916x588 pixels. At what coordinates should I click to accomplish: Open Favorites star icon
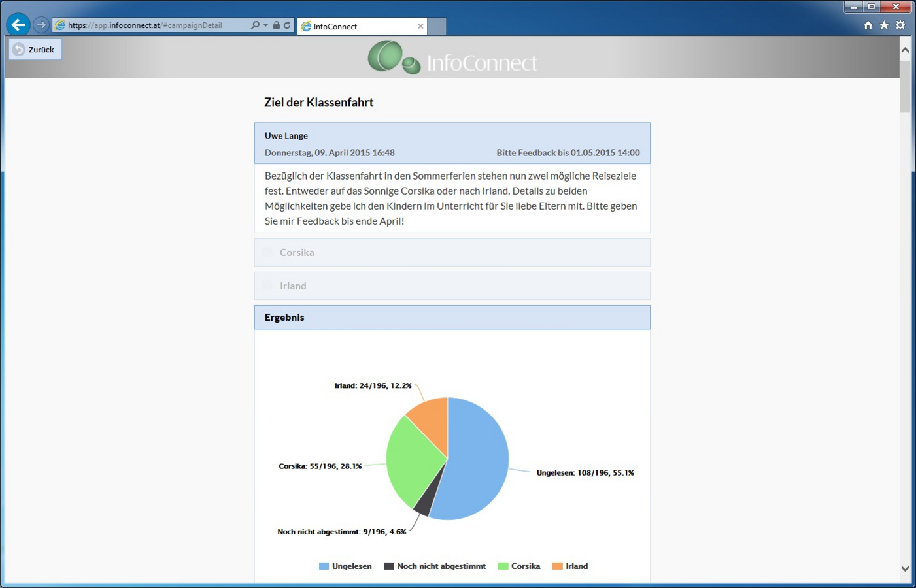pyautogui.click(x=884, y=25)
